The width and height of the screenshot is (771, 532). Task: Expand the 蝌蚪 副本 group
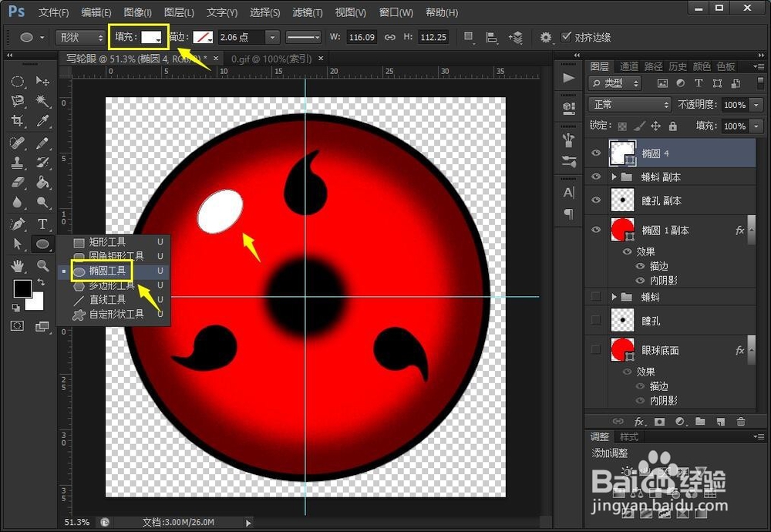[x=614, y=177]
